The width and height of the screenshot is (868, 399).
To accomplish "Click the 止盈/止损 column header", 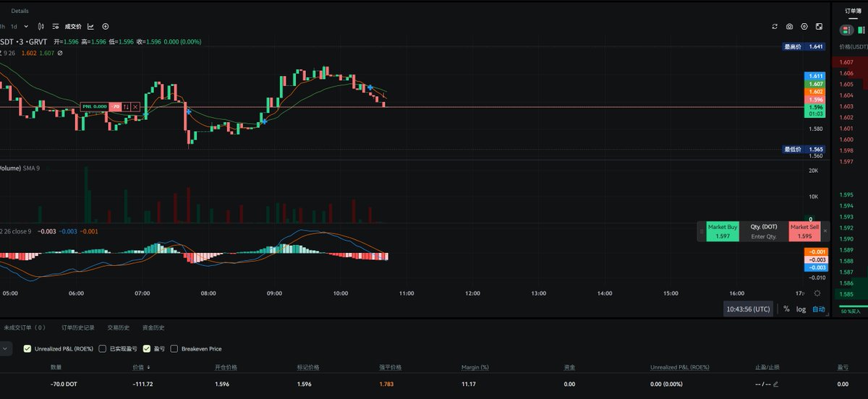I will point(767,367).
